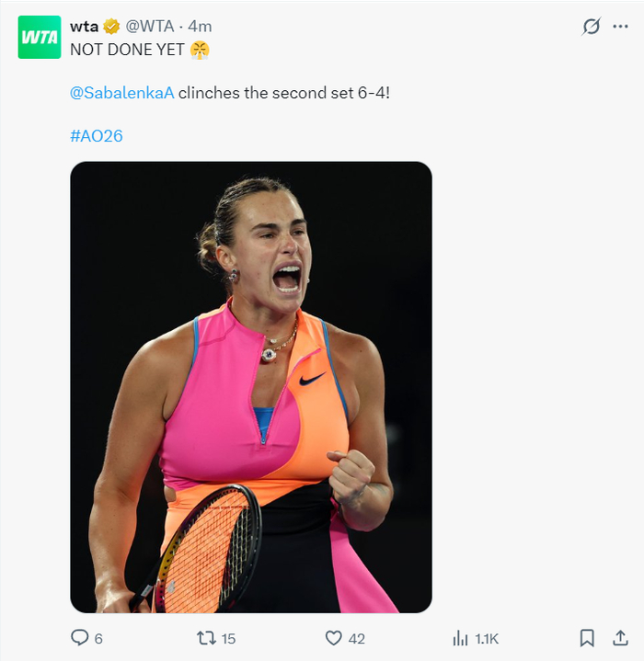Open the #AO26 hashtag

(97, 136)
